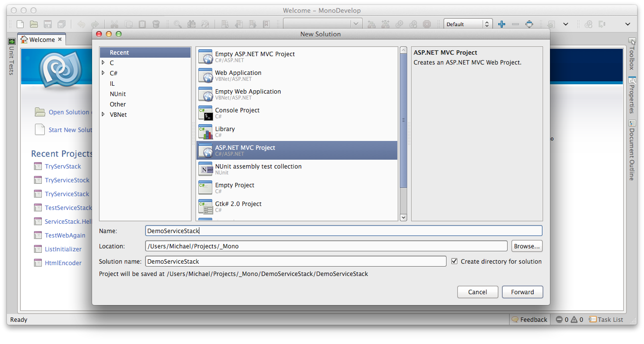Screen dimensions: 644x344
Task: Click the blue plus New Layout icon
Action: pyautogui.click(x=502, y=24)
